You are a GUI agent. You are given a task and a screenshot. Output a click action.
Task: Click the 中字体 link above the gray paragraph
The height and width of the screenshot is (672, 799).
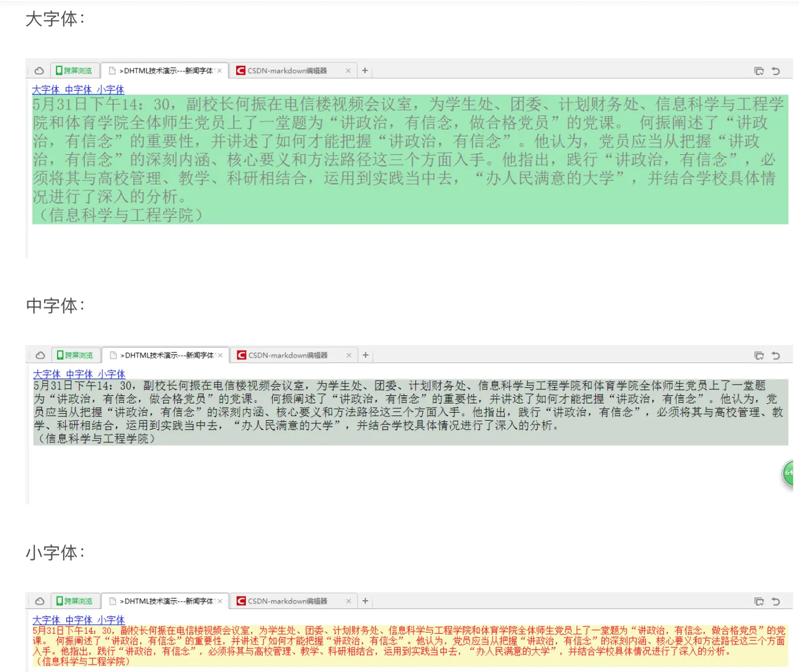click(x=79, y=374)
